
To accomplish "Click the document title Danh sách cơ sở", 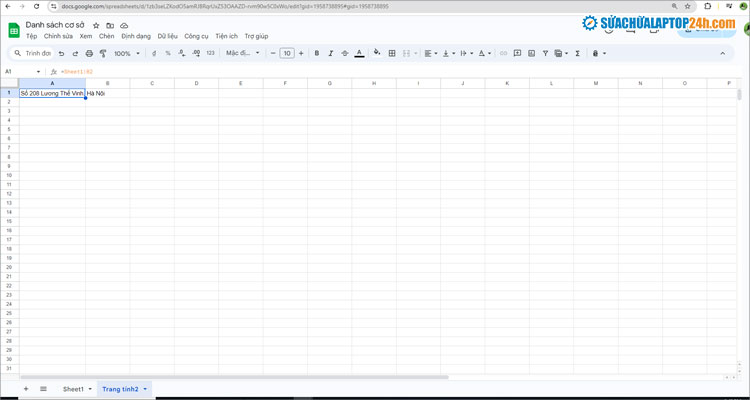I will point(55,25).
